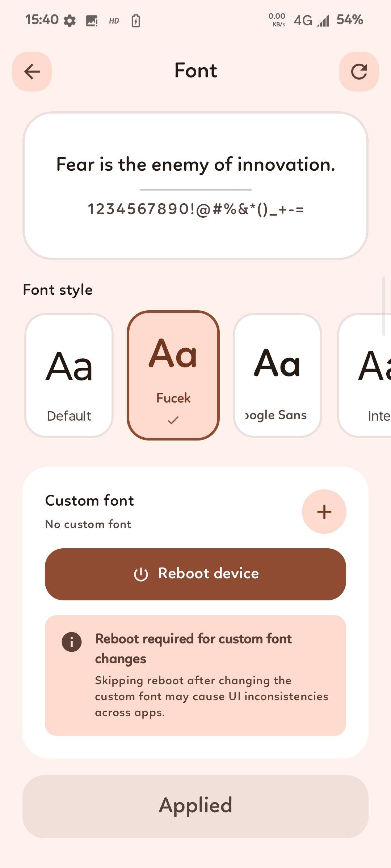Tap the info icon in reboot notice

72,642
